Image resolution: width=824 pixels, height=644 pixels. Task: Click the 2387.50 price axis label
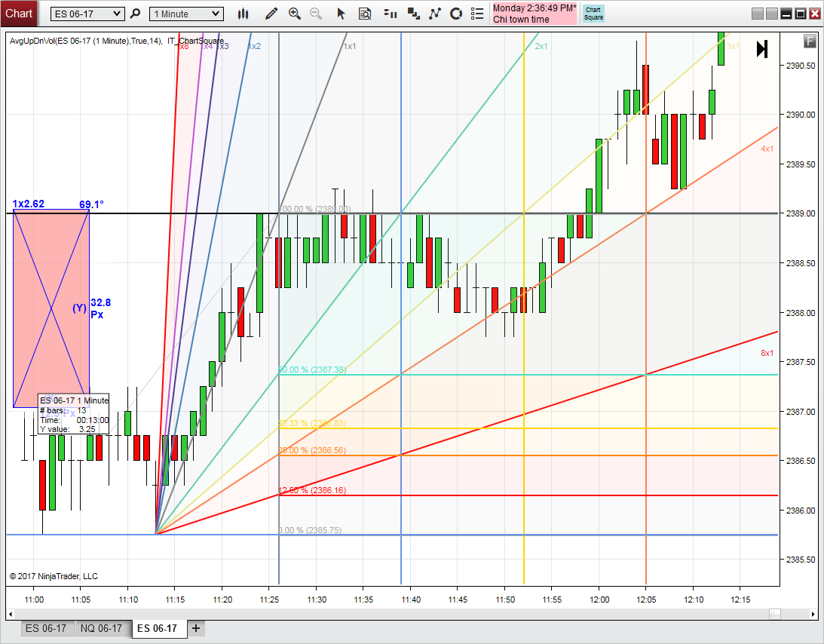801,362
